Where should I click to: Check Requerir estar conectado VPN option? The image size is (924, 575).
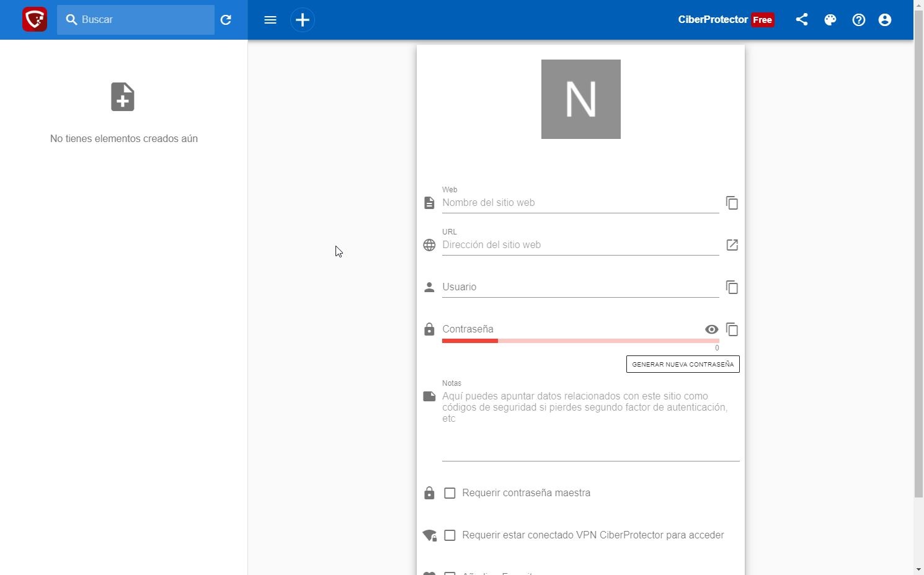450,535
